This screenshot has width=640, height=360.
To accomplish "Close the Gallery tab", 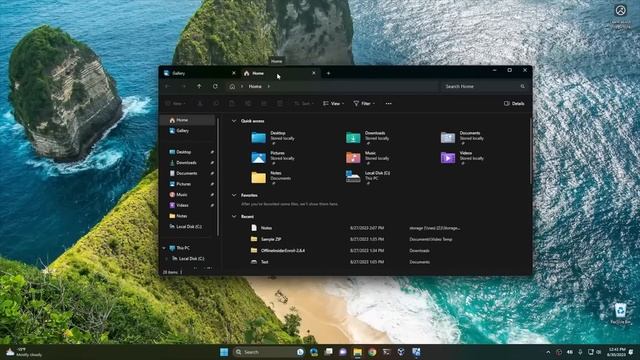I will point(233,73).
